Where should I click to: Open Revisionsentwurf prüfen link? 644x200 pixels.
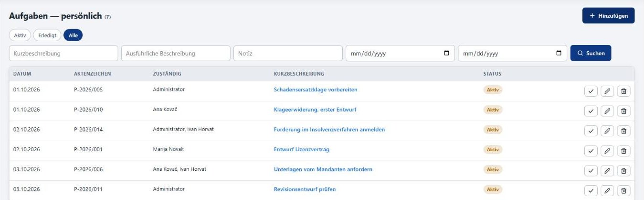pos(305,189)
